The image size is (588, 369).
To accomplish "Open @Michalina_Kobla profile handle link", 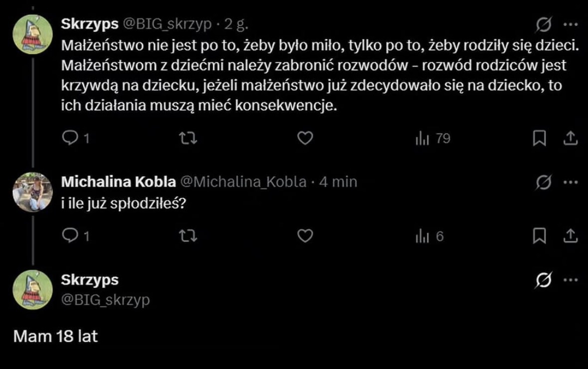I will point(242,182).
